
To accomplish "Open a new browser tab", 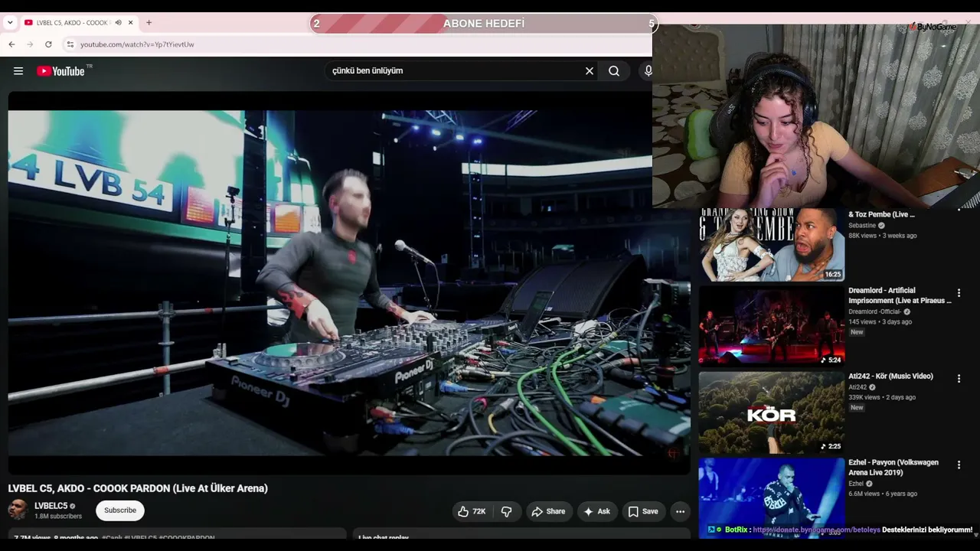I will click(x=149, y=23).
